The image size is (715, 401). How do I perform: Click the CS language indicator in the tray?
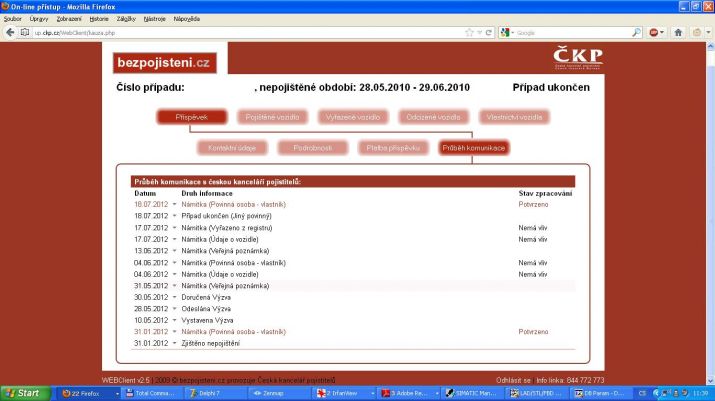(x=642, y=393)
